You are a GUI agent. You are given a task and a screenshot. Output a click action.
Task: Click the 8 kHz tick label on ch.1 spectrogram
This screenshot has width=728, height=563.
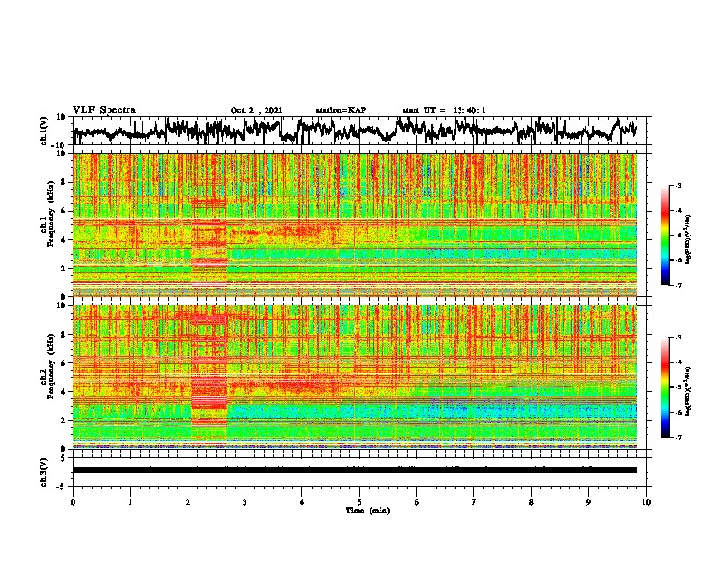pyautogui.click(x=63, y=182)
